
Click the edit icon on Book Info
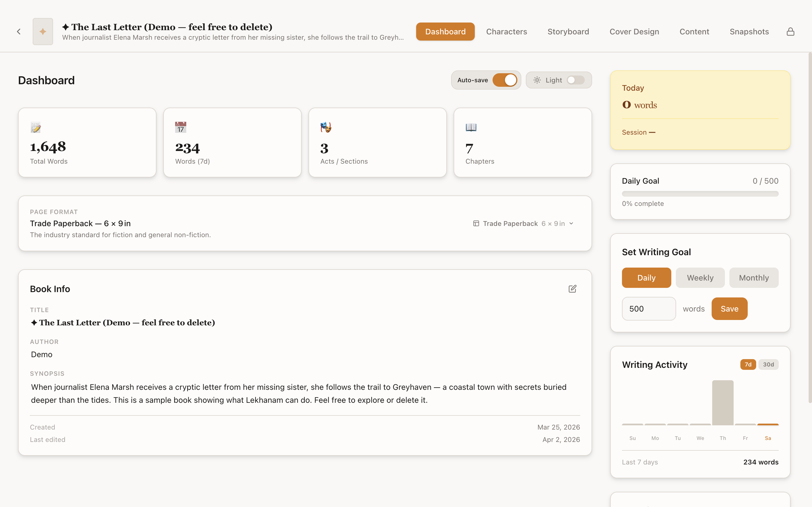(573, 289)
